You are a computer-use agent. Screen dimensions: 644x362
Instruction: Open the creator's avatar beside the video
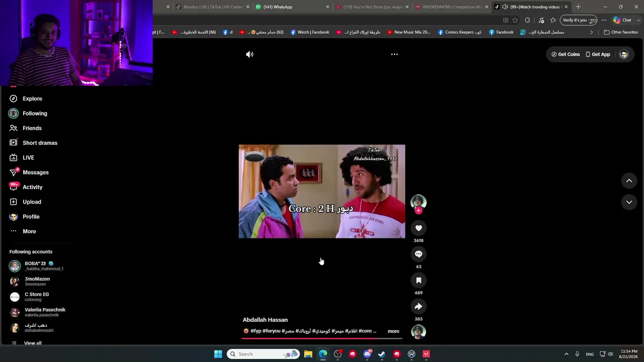click(419, 202)
